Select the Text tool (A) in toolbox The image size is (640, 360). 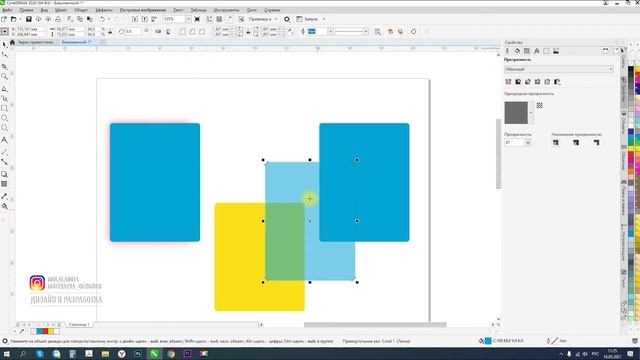4,140
